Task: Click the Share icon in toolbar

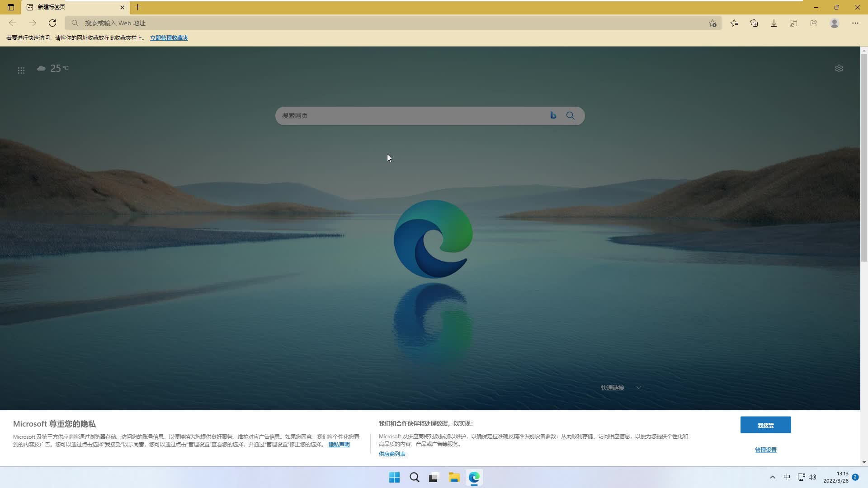Action: pyautogui.click(x=814, y=23)
